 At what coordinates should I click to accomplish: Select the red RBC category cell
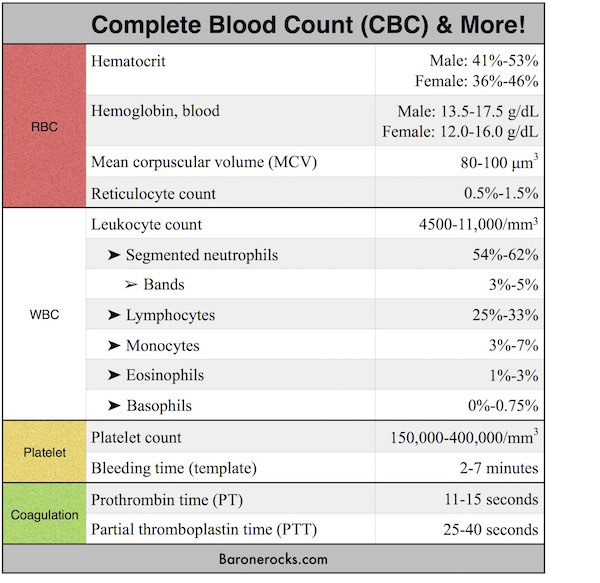tap(44, 126)
